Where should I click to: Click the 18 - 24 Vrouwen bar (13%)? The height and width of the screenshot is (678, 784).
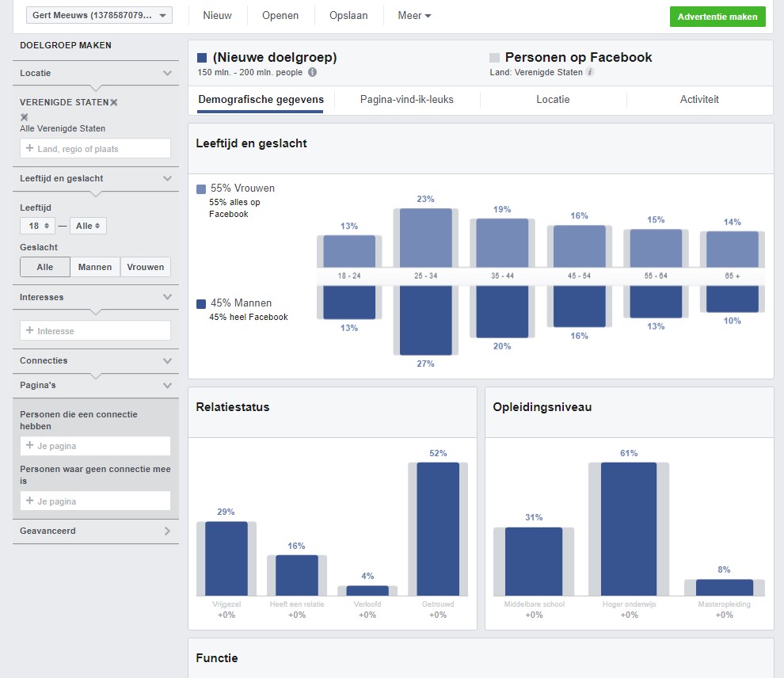(x=349, y=252)
